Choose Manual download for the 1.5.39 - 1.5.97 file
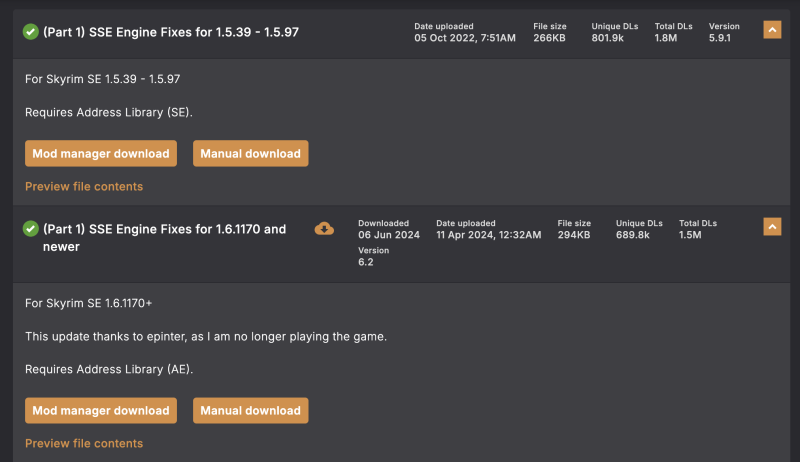 (x=251, y=153)
